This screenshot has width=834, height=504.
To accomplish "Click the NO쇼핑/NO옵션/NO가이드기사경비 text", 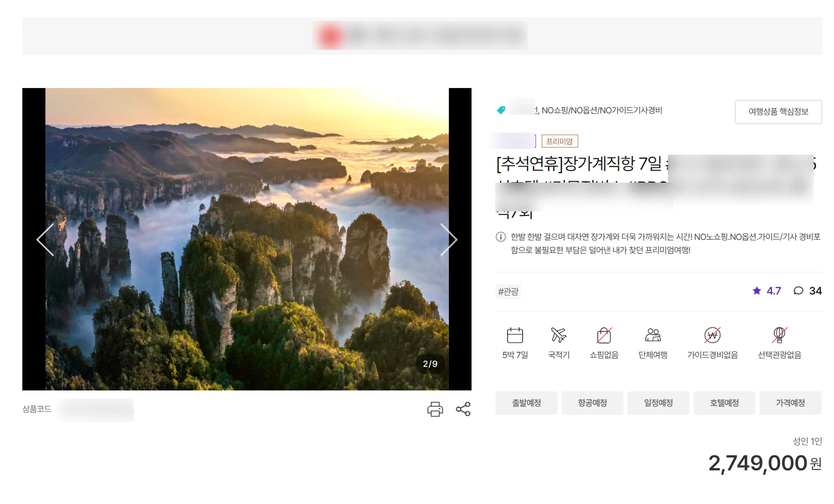I will 602,110.
